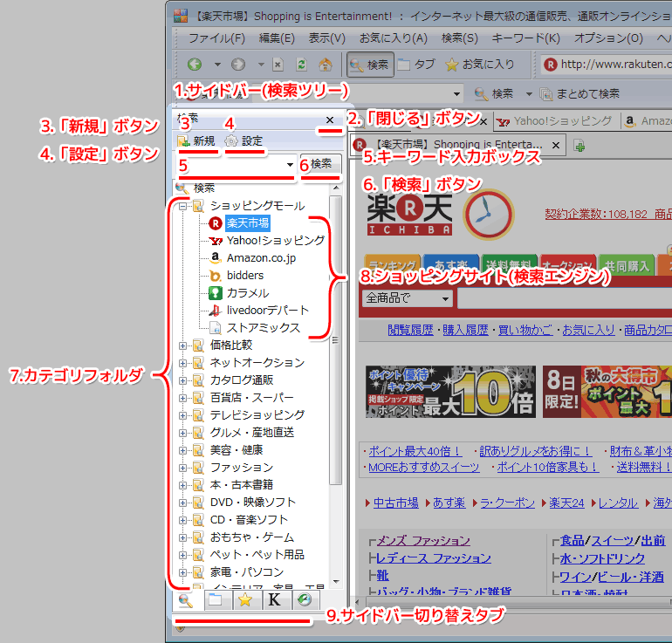The image size is (672, 643).
Task: Open dropdown arrow beside toolbar 検索
Action: point(529,93)
